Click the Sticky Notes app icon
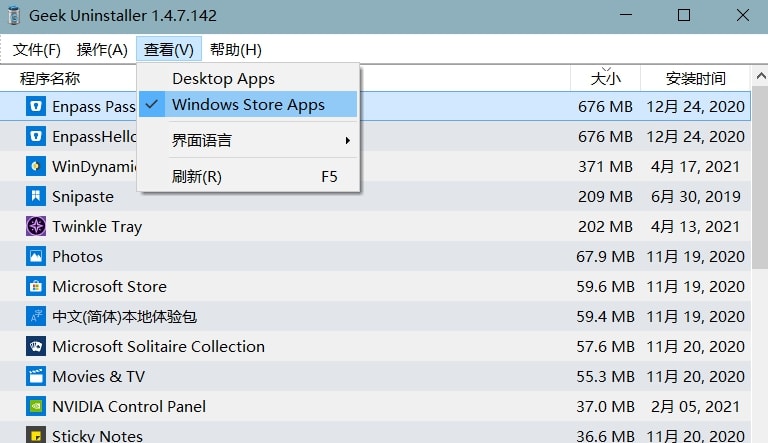Screen dimensions: 768x443 (36, 435)
